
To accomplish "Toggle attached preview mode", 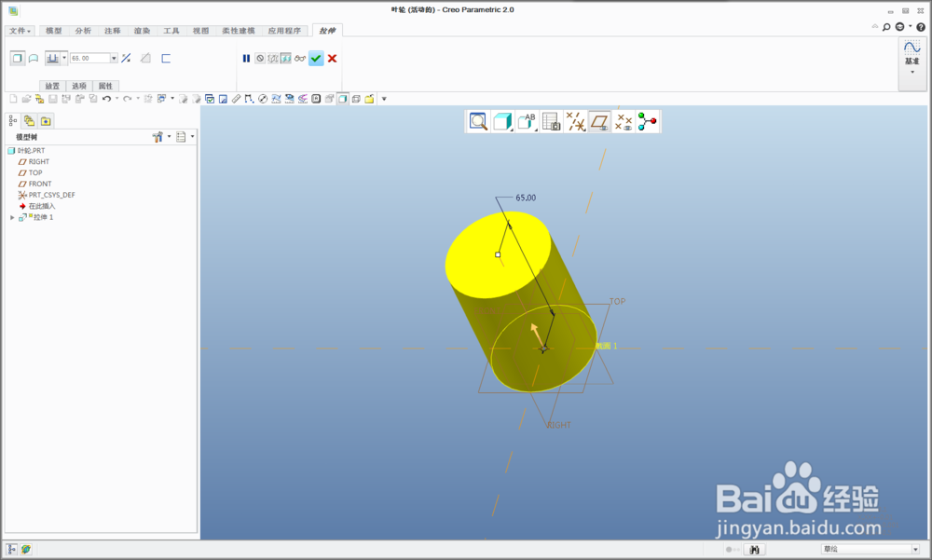I will pyautogui.click(x=286, y=59).
